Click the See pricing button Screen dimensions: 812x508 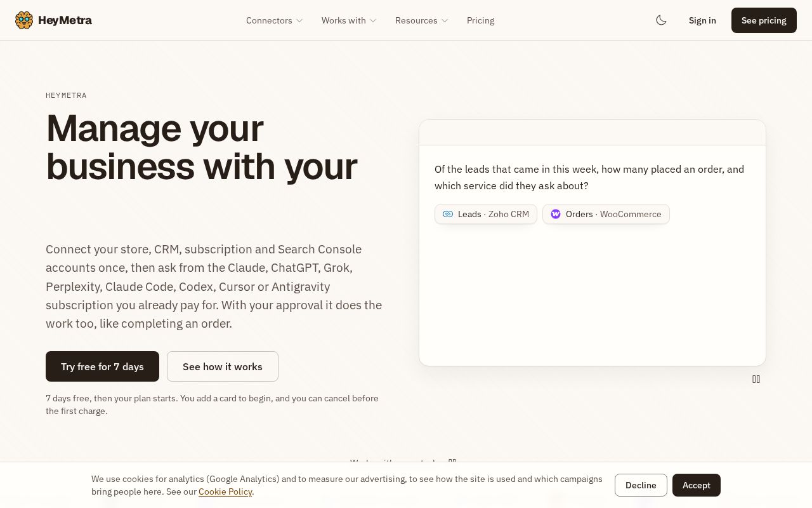tap(764, 20)
